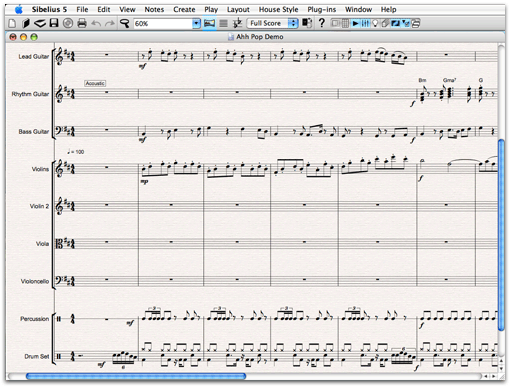Show the Keypad window
Image resolution: width=510 pixels, height=388 pixels.
pyautogui.click(x=345, y=23)
